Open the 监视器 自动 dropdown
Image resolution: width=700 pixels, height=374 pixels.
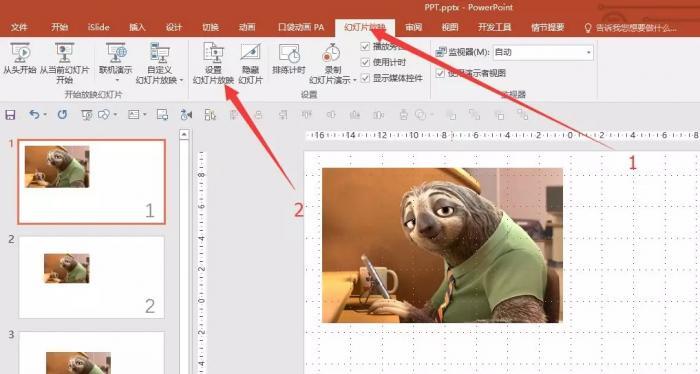click(543, 53)
